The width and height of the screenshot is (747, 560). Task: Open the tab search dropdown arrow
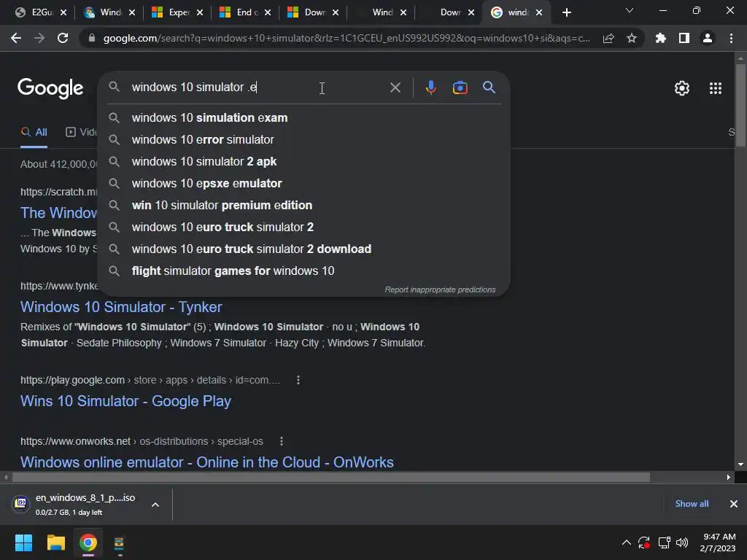[x=630, y=10]
